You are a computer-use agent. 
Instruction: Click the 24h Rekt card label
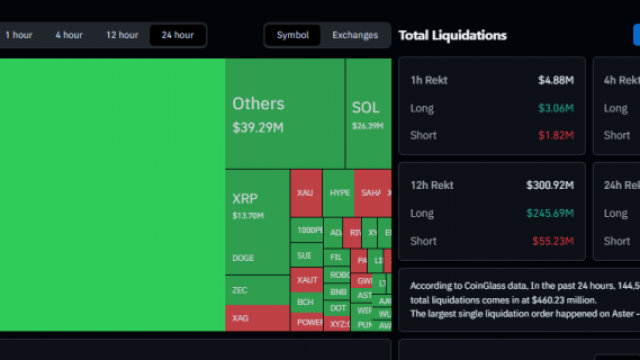click(622, 185)
